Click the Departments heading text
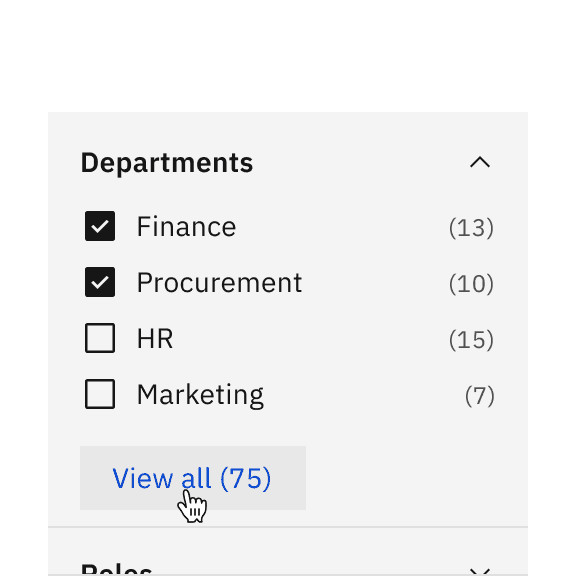Viewport: 576px width, 576px height. point(167,163)
